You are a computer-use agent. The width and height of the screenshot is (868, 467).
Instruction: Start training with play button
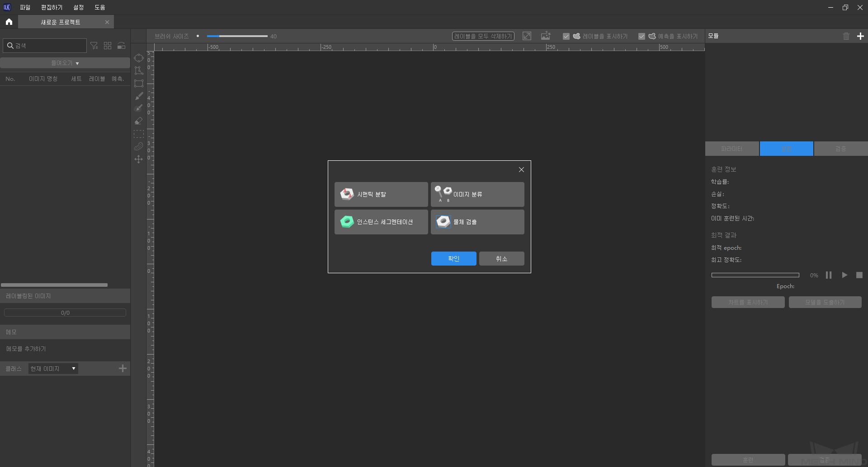pos(844,275)
